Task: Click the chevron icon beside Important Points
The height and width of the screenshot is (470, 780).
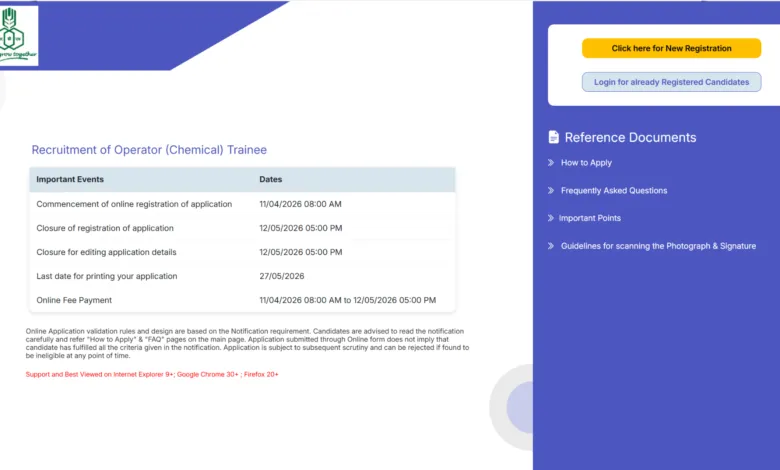Action: coord(551,218)
